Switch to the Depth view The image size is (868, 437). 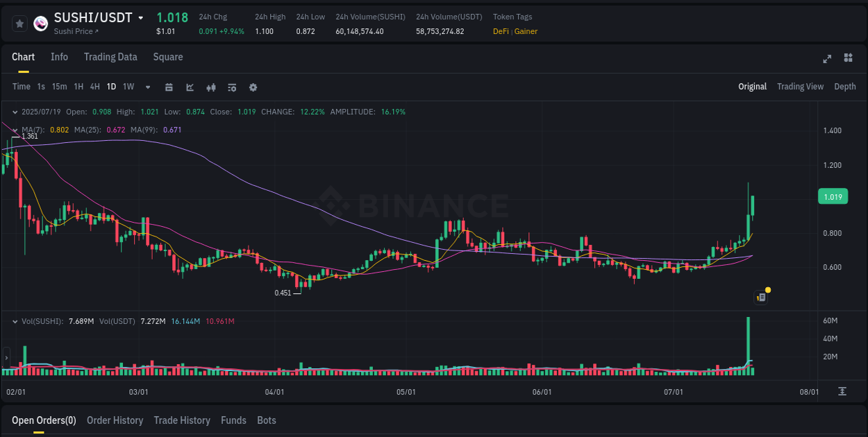point(845,87)
